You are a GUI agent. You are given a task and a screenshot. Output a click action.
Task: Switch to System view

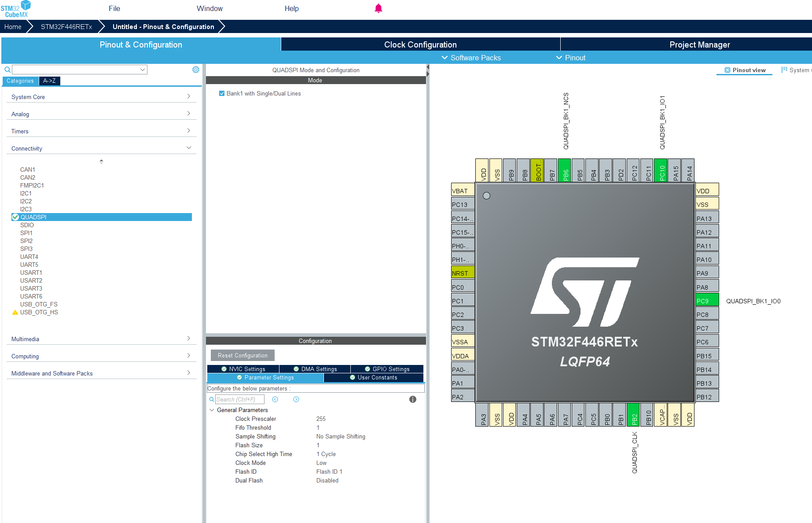click(x=797, y=70)
